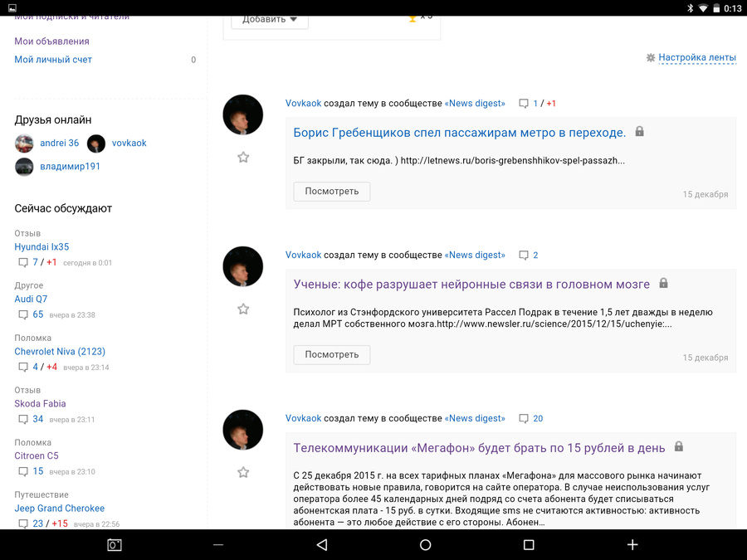This screenshot has height=560, width=747.
Task: Tap Android back navigation button
Action: click(x=322, y=545)
